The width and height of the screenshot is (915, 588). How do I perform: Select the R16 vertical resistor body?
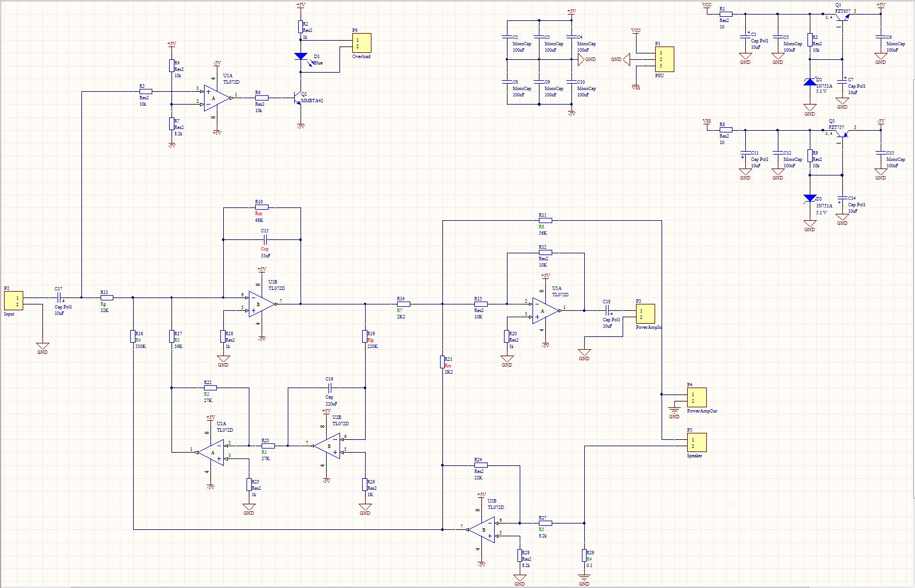tap(133, 336)
